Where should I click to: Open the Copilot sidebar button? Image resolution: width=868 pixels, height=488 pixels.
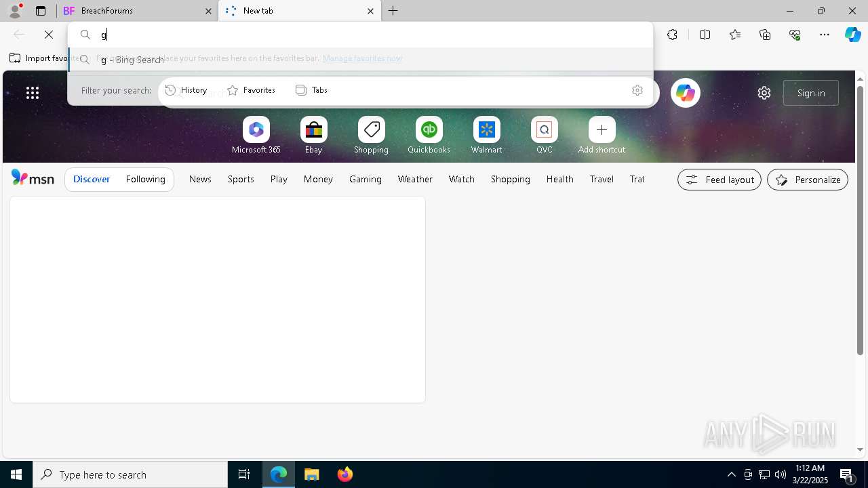coord(852,35)
